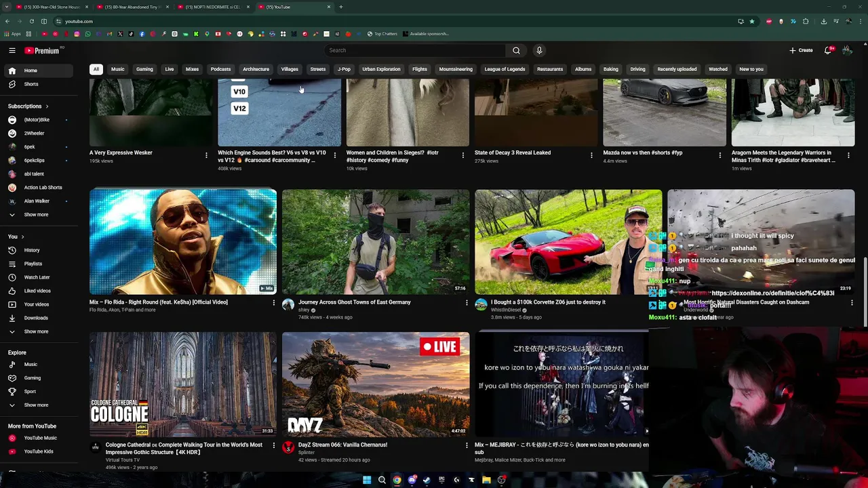This screenshot has height=488, width=868.
Task: Start voice search with microphone icon
Action: tap(539, 50)
